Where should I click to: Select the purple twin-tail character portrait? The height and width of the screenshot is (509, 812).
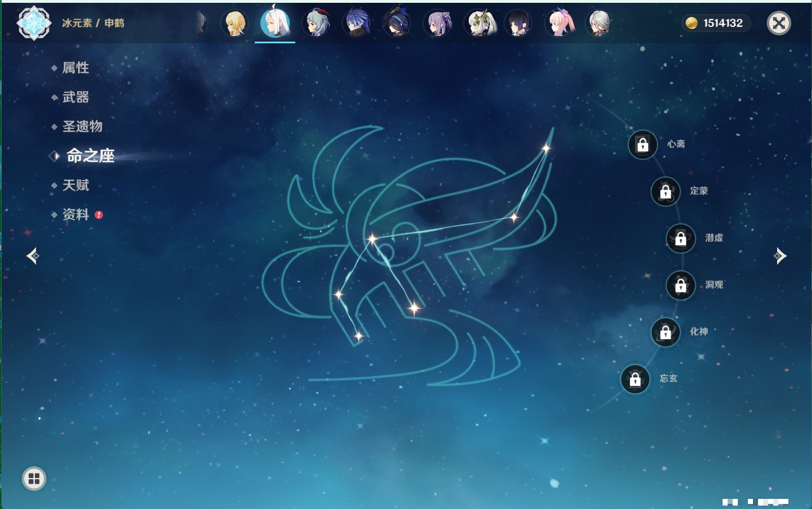(x=438, y=24)
